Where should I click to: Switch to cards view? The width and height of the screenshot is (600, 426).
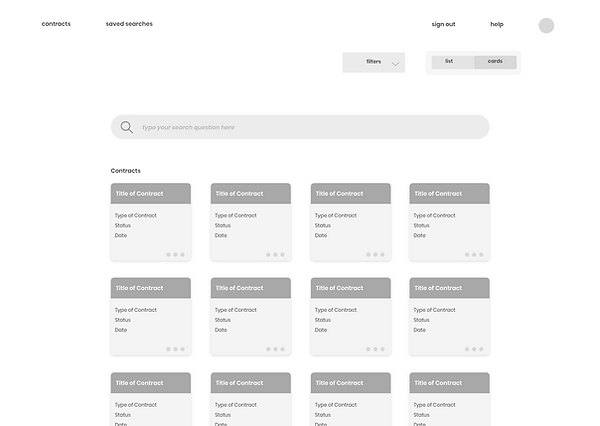point(495,62)
